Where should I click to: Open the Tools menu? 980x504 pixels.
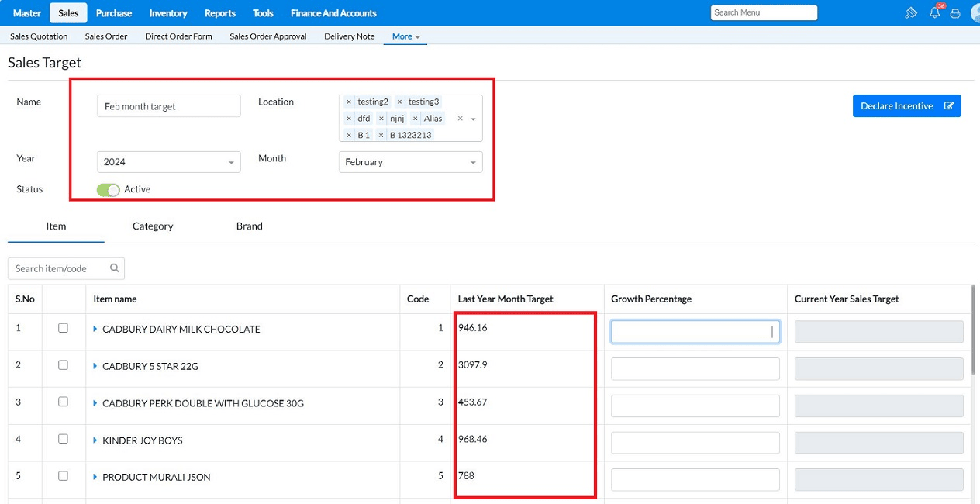point(263,13)
